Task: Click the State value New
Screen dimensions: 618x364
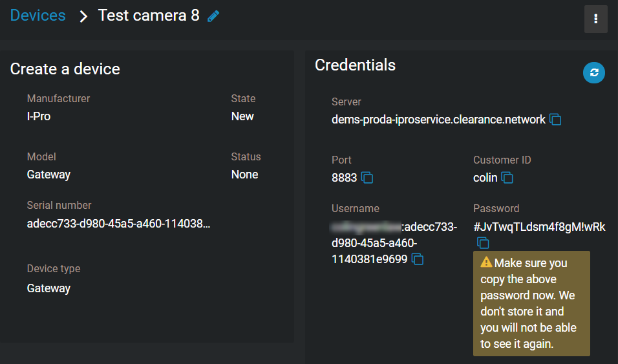Action: [x=242, y=116]
